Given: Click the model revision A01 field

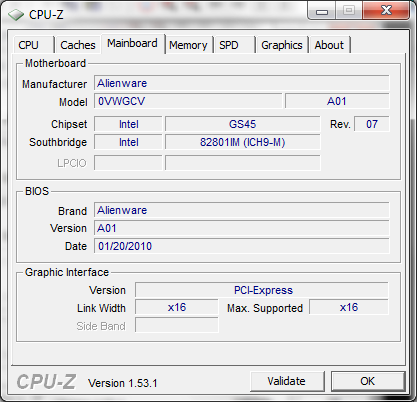Looking at the screenshot, I should pyautogui.click(x=337, y=101).
